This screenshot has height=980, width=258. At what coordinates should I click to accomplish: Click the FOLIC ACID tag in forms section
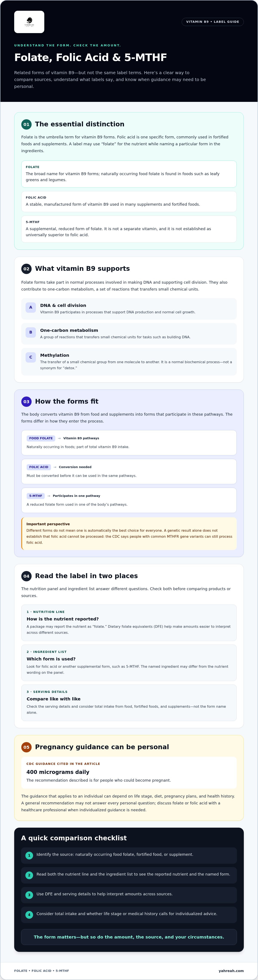39,467
